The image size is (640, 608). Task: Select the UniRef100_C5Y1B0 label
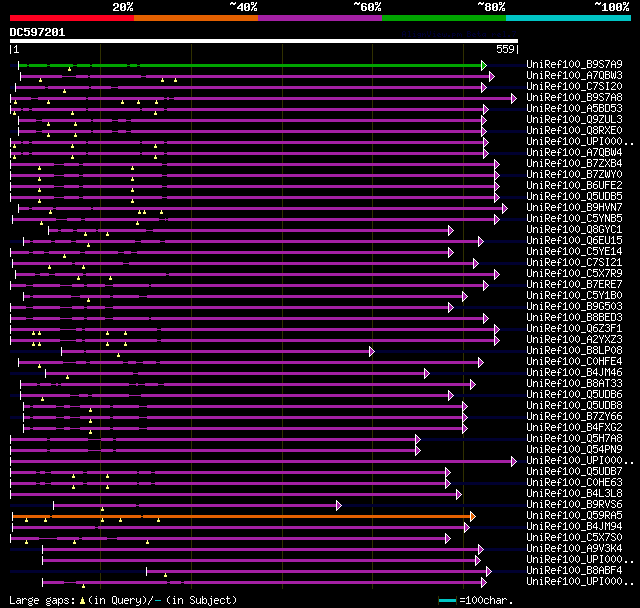[574, 295]
